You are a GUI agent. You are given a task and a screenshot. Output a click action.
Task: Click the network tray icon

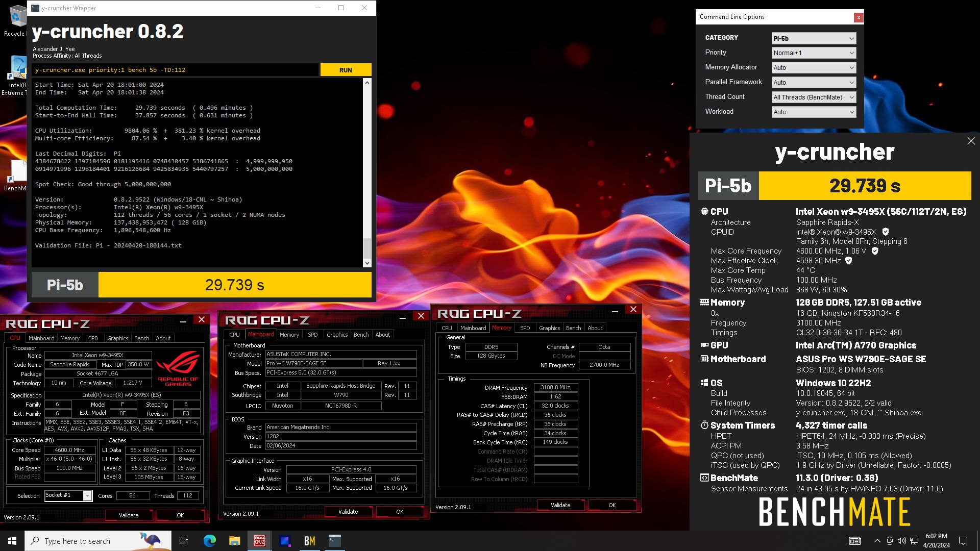(x=914, y=541)
